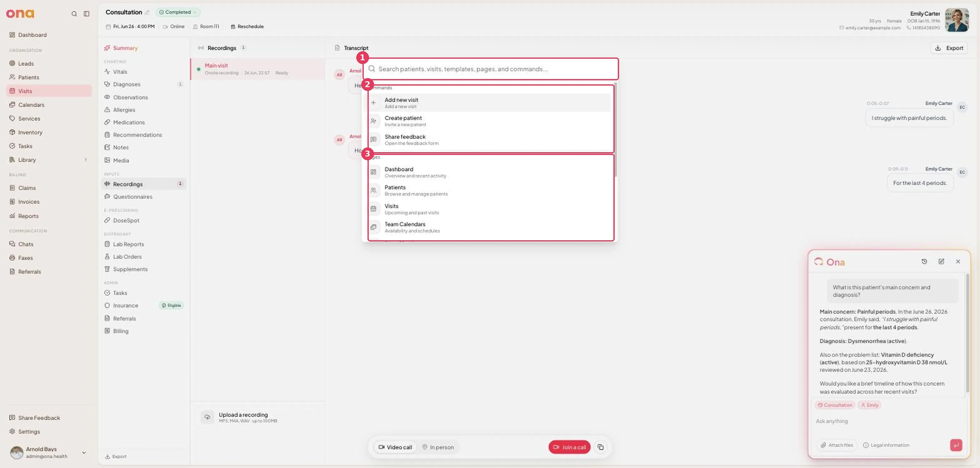Expand the Library submenu arrow
Image resolution: width=980 pixels, height=468 pixels.
tap(86, 160)
